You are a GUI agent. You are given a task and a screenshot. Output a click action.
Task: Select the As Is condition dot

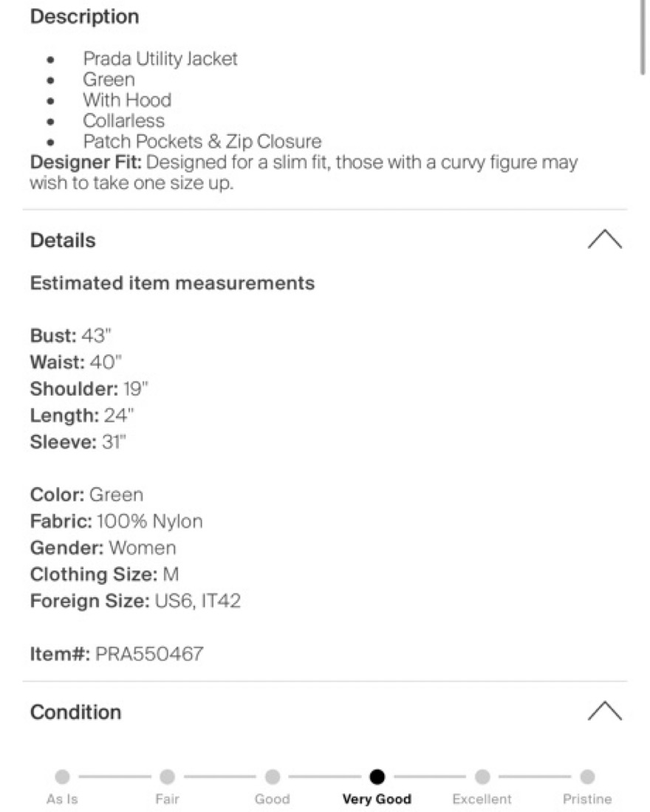point(62,777)
